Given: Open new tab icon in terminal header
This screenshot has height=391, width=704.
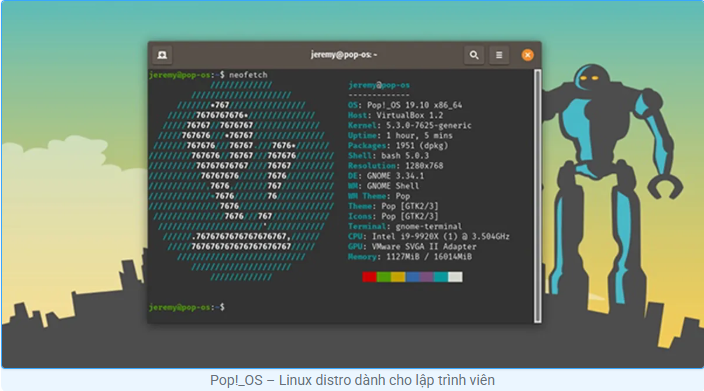Looking at the screenshot, I should click(162, 55).
